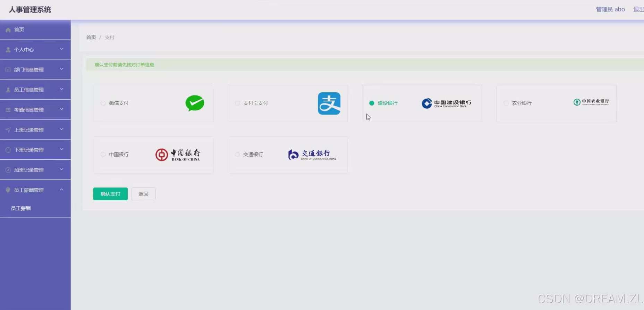Expand the 个人中心 chevron
This screenshot has height=310, width=644.
[x=61, y=49]
